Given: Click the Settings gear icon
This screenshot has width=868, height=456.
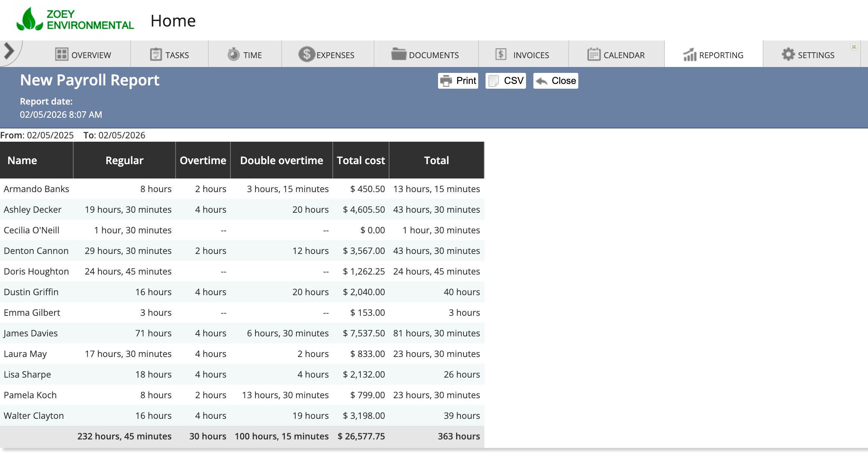Looking at the screenshot, I should click(x=788, y=54).
